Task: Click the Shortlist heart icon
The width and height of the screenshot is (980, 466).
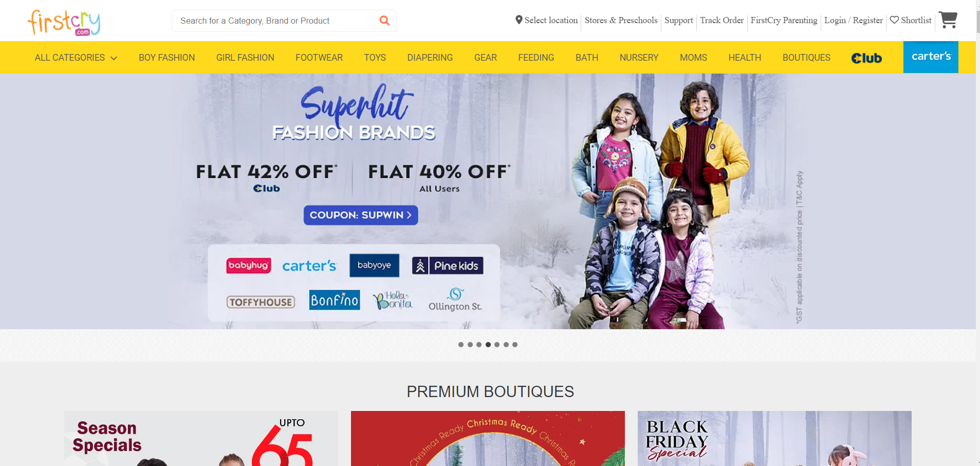Action: 894,20
